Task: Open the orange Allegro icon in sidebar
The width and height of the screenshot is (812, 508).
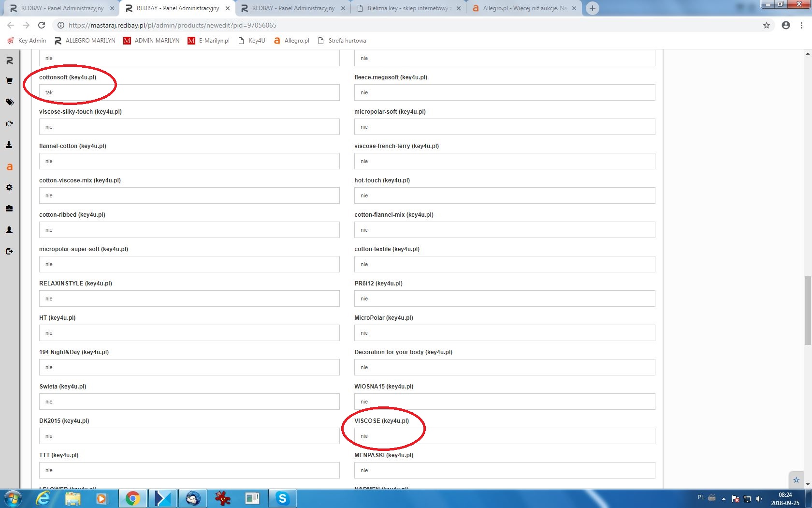Action: tap(9, 167)
